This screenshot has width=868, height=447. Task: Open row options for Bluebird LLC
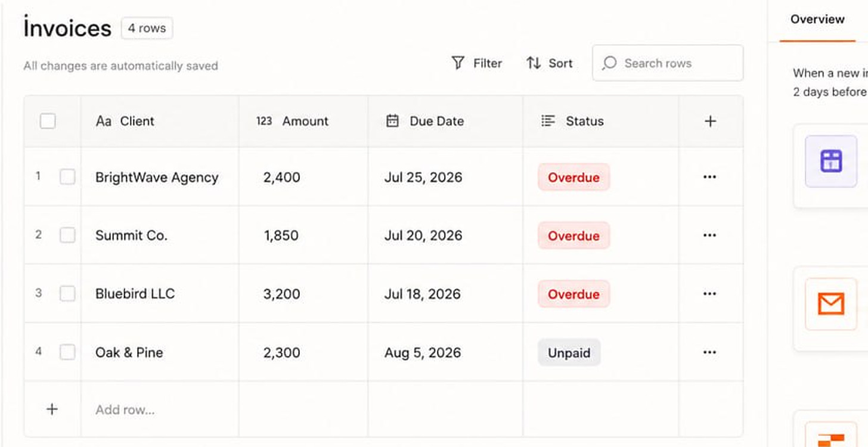709,294
